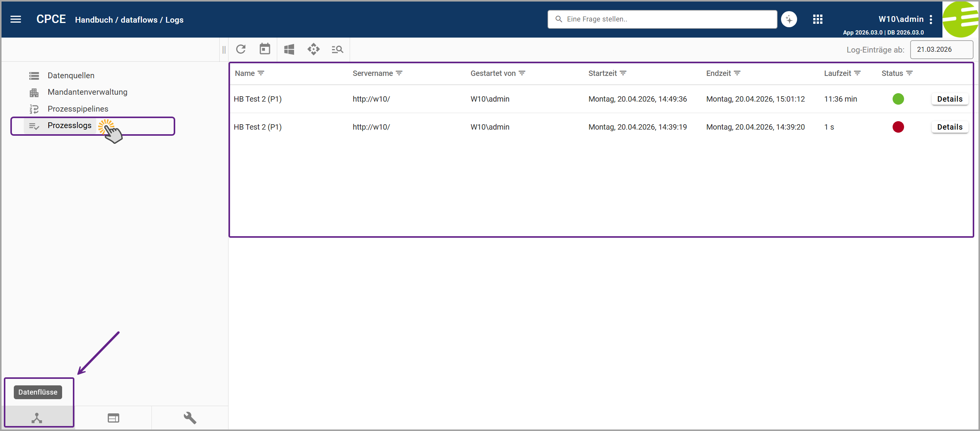
Task: Open the Servername column filter
Action: (399, 73)
